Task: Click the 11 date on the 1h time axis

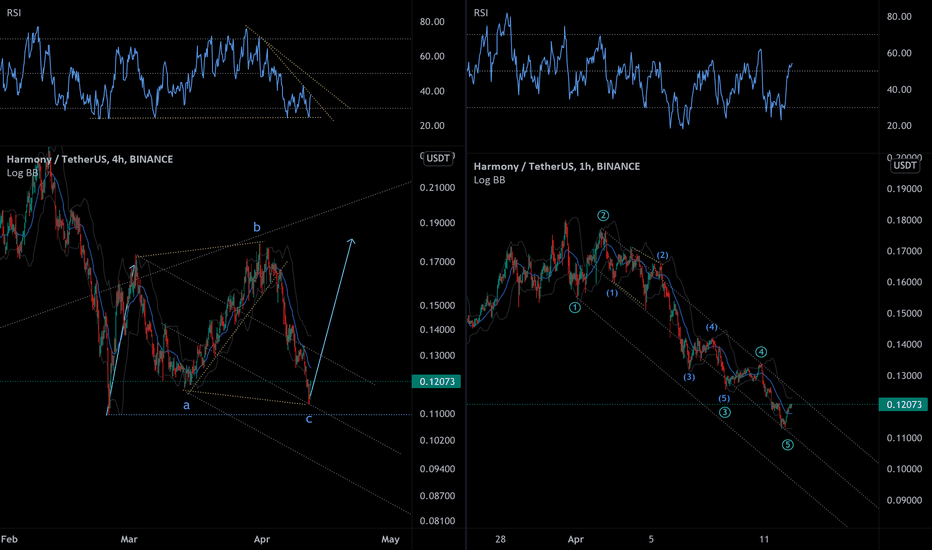Action: click(764, 539)
